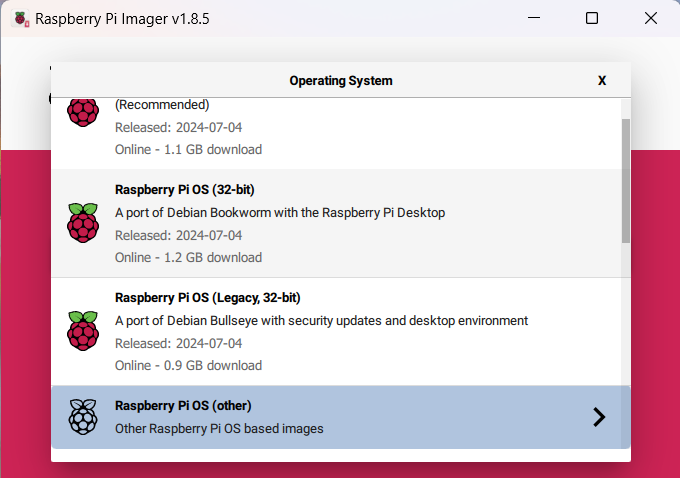Image resolution: width=680 pixels, height=478 pixels.
Task: Select Raspberry Pi OS (Legacy, 32-bit) title
Action: click(208, 298)
